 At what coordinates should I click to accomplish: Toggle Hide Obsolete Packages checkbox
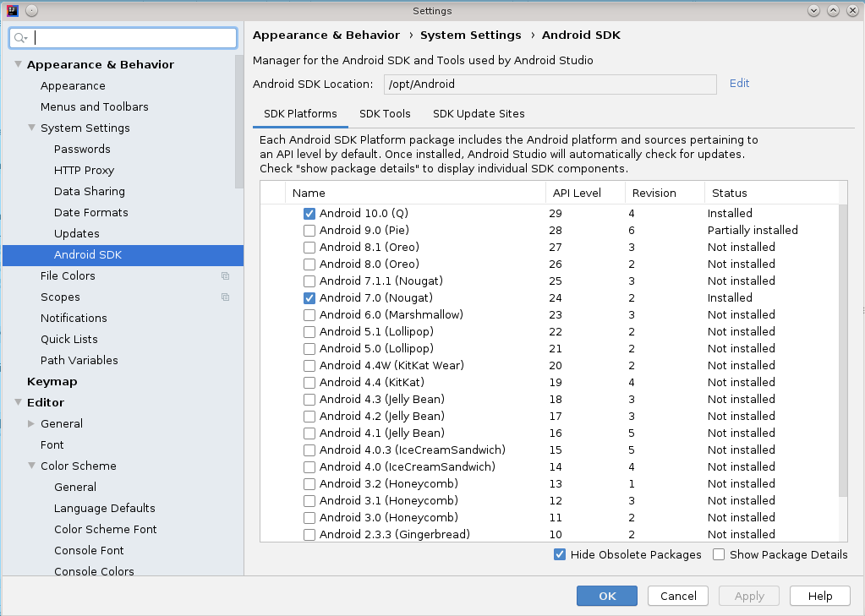pyautogui.click(x=560, y=555)
